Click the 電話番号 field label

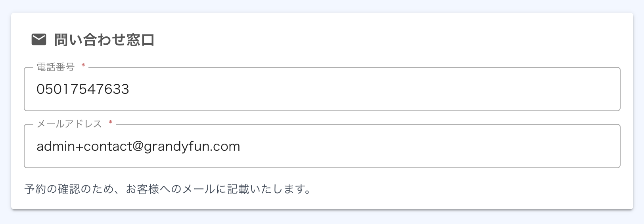click(x=56, y=67)
